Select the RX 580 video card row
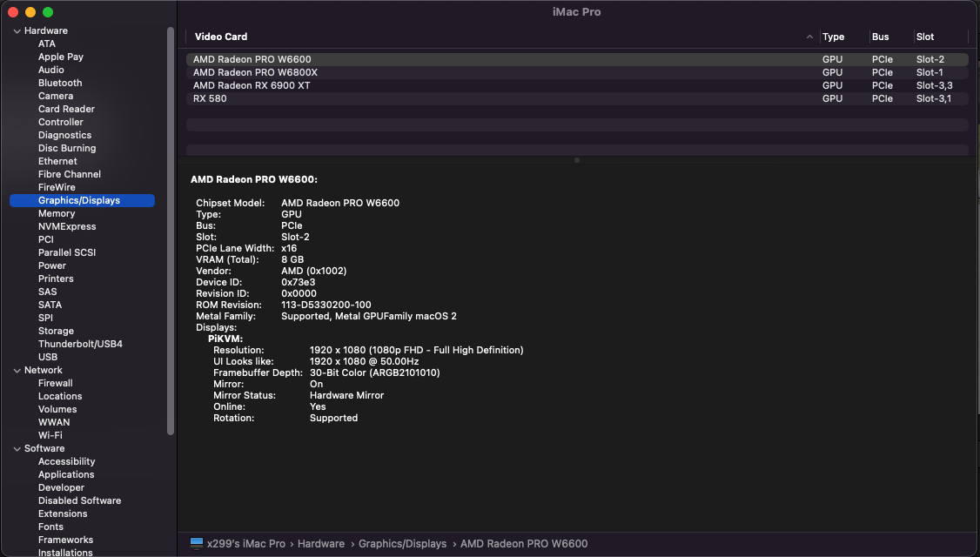980x557 pixels. [577, 98]
